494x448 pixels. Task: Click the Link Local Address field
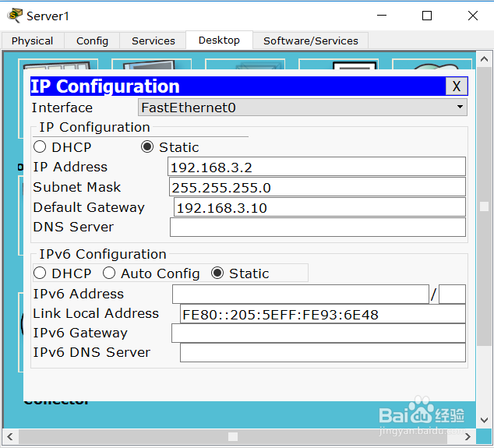(x=323, y=314)
